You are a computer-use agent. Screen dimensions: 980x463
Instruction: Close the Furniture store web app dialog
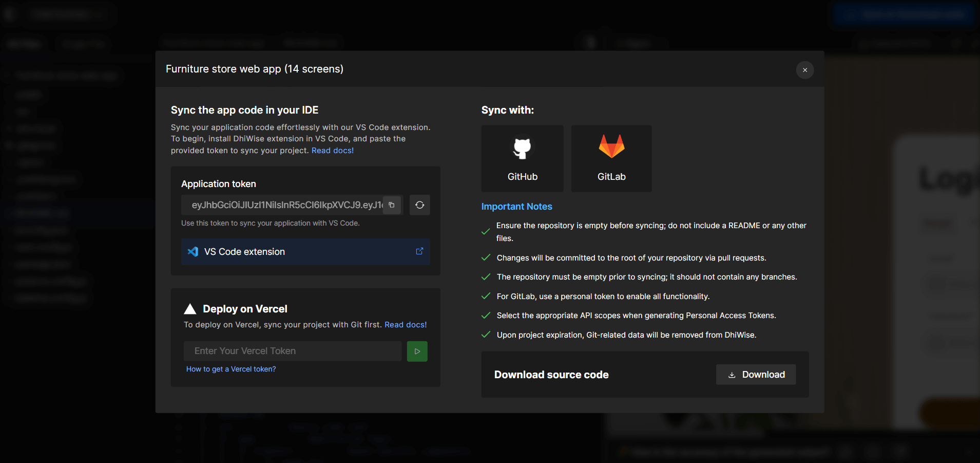pos(805,70)
